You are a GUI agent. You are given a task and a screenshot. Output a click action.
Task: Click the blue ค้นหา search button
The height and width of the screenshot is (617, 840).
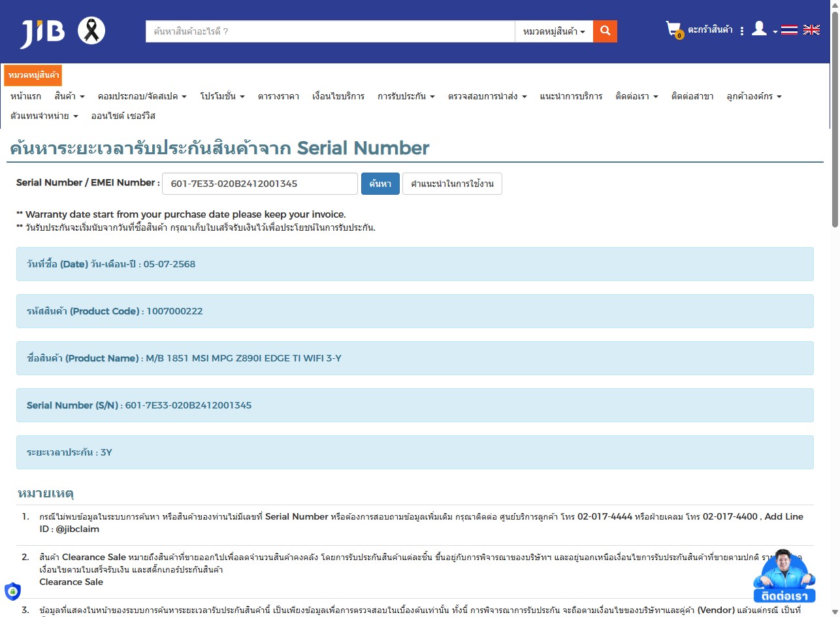[380, 184]
